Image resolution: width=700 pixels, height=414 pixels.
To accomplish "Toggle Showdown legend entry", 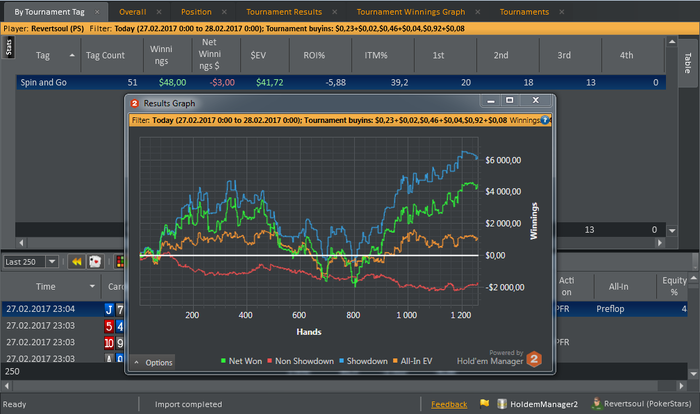I will click(x=363, y=361).
